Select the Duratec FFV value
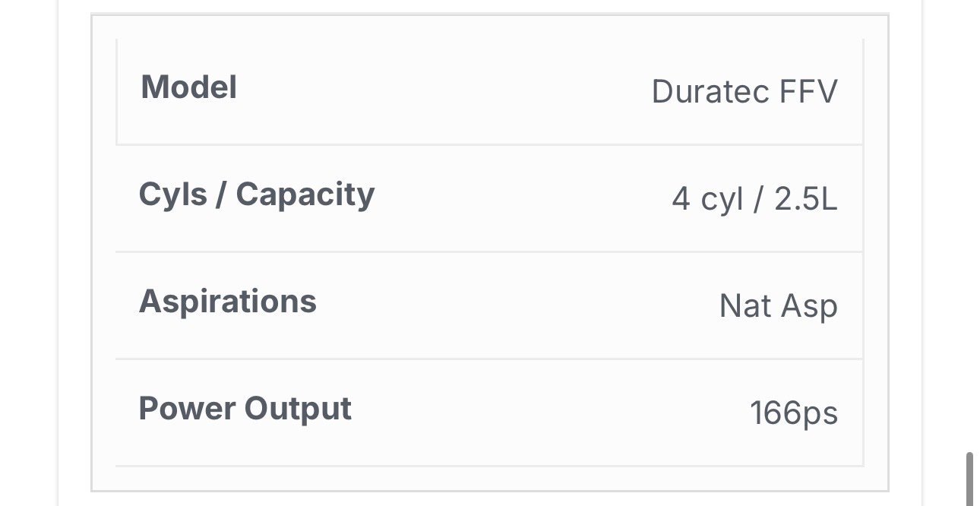The height and width of the screenshot is (506, 980). (x=744, y=92)
